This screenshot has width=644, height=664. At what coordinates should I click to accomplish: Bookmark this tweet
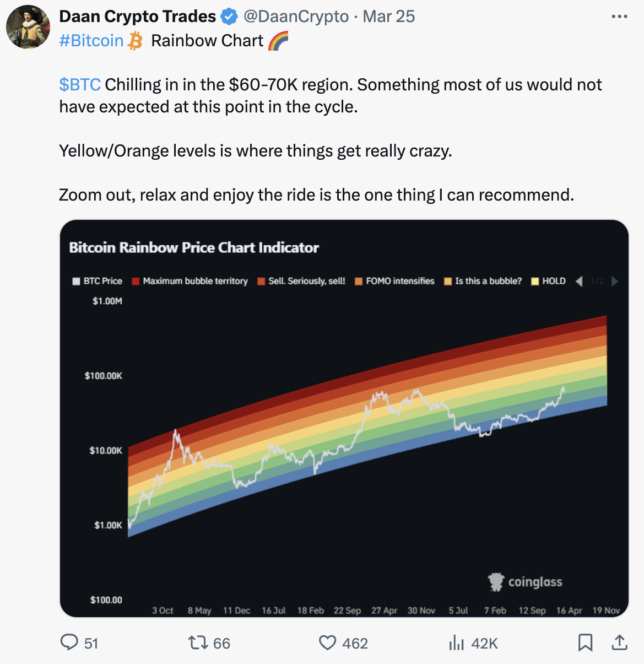[x=585, y=643]
